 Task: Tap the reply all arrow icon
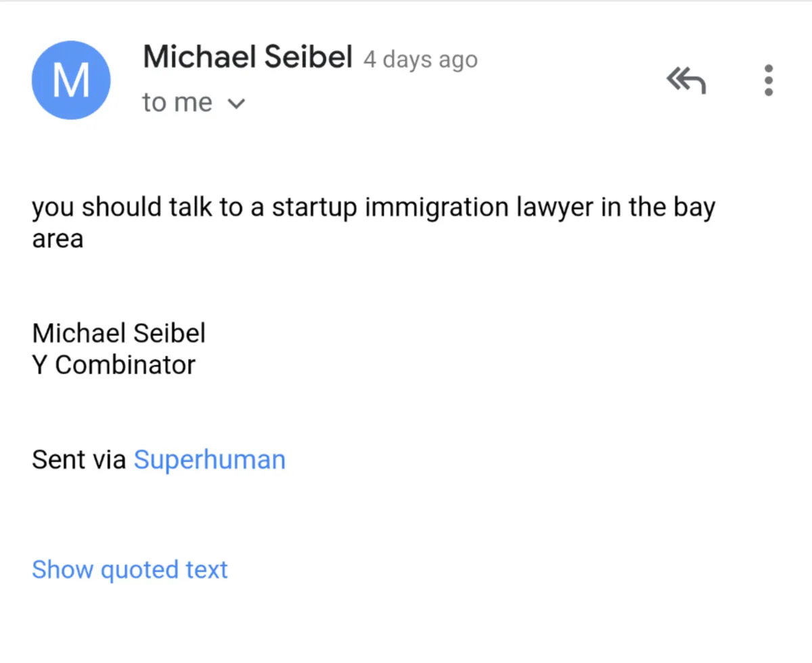[686, 81]
